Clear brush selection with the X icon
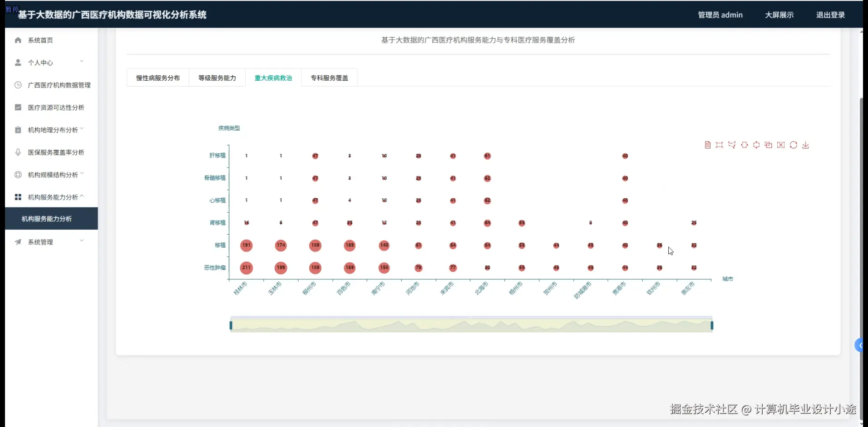Screen dimensions: 868x427 [781, 145]
